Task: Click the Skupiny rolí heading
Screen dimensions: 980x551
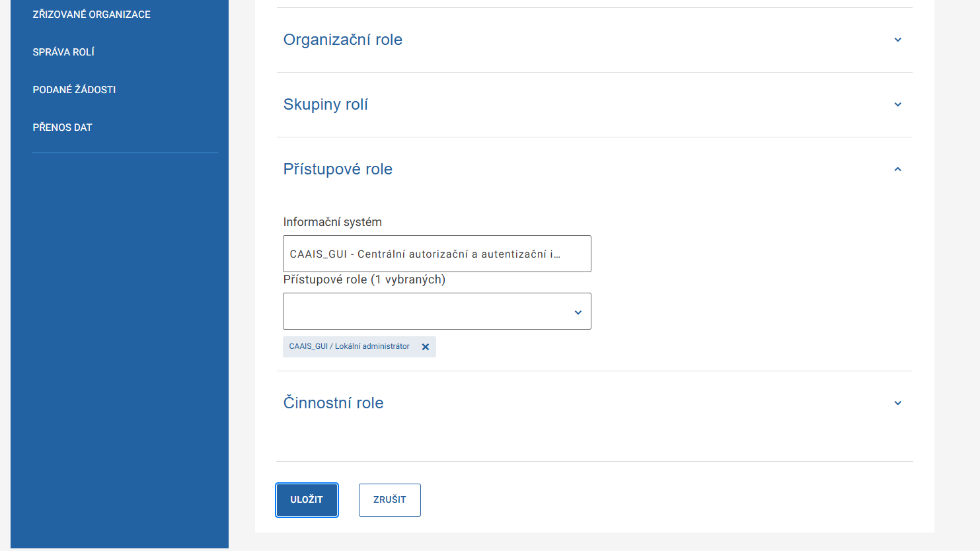Action: click(325, 104)
